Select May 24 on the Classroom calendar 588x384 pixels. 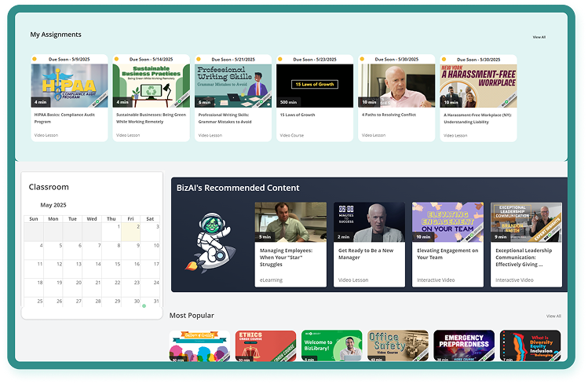(x=150, y=287)
